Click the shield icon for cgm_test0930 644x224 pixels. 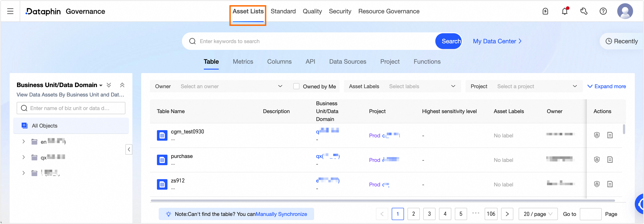pyautogui.click(x=597, y=135)
